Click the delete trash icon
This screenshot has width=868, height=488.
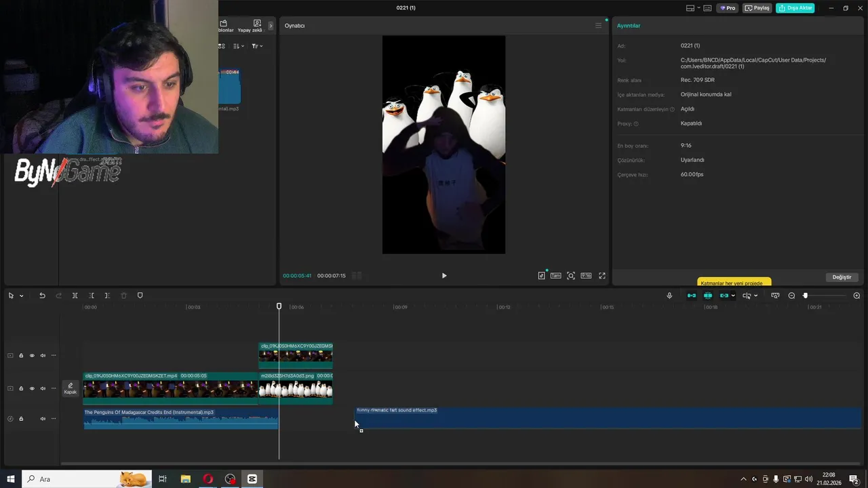tap(123, 296)
